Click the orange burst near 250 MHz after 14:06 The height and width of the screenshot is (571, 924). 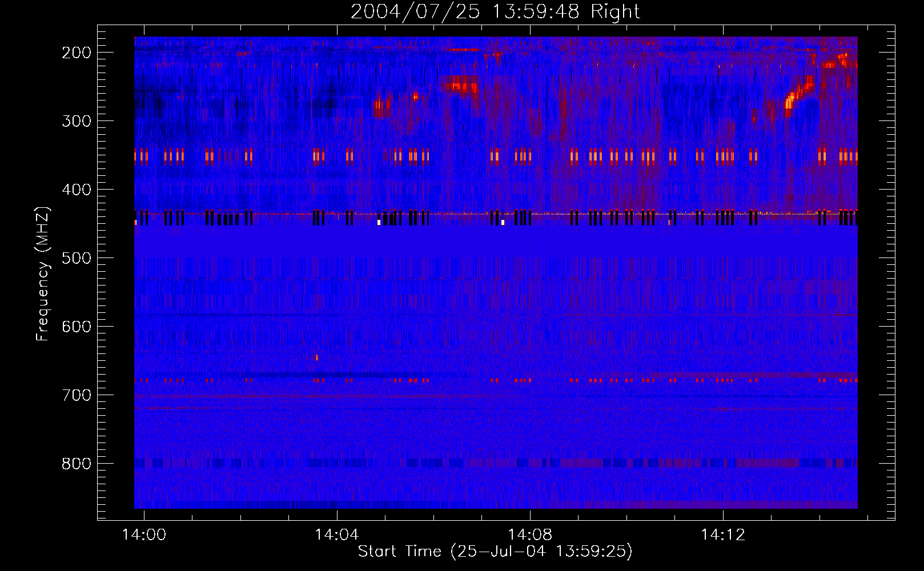pos(461,87)
